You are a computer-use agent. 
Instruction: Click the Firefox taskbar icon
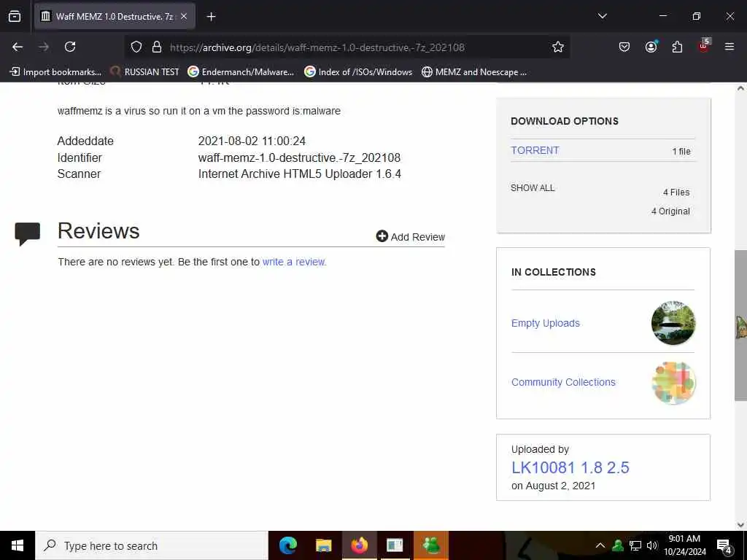(x=359, y=545)
